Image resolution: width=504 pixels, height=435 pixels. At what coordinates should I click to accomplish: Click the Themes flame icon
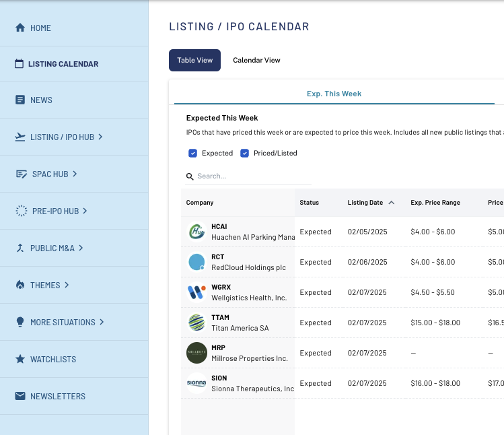tap(20, 285)
